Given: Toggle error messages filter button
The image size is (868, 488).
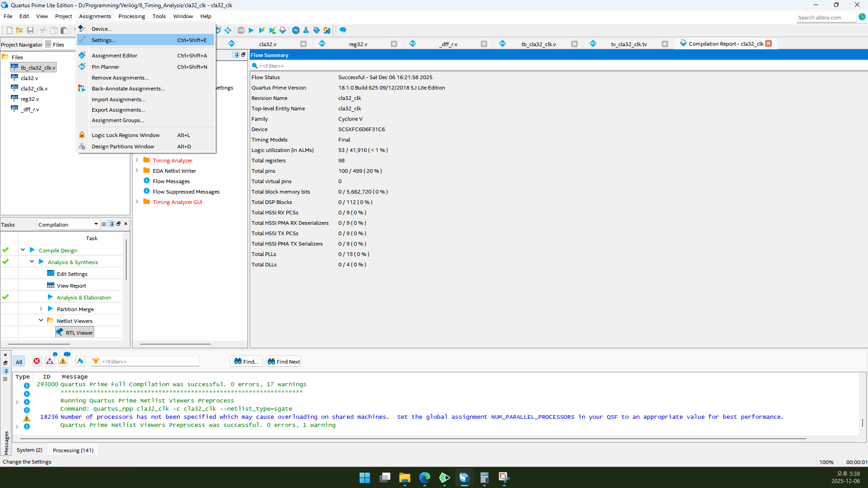Looking at the screenshot, I should [37, 361].
